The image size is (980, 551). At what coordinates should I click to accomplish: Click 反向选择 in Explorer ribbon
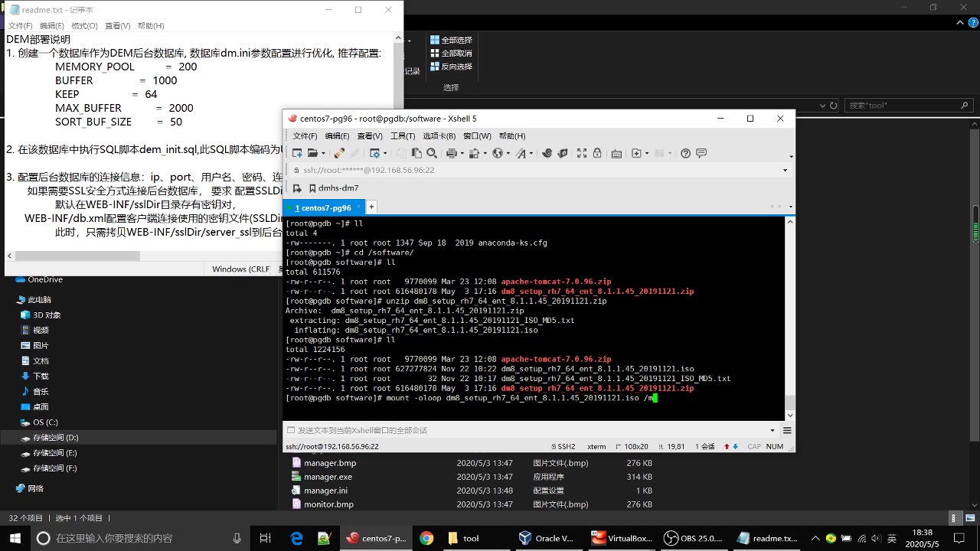coord(451,67)
